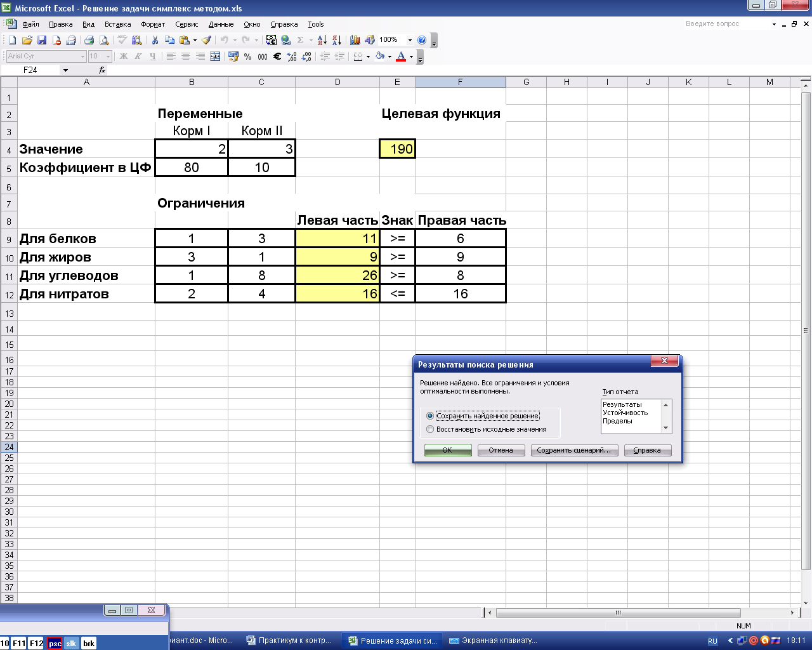Print the sheet using the printer icon
Image resolution: width=812 pixels, height=650 pixels.
89,40
